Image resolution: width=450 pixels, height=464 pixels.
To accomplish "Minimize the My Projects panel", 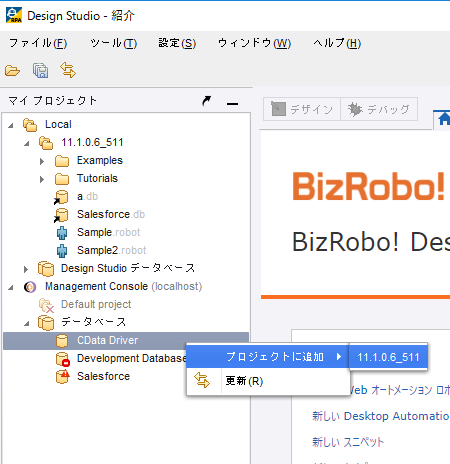I will pos(232,104).
